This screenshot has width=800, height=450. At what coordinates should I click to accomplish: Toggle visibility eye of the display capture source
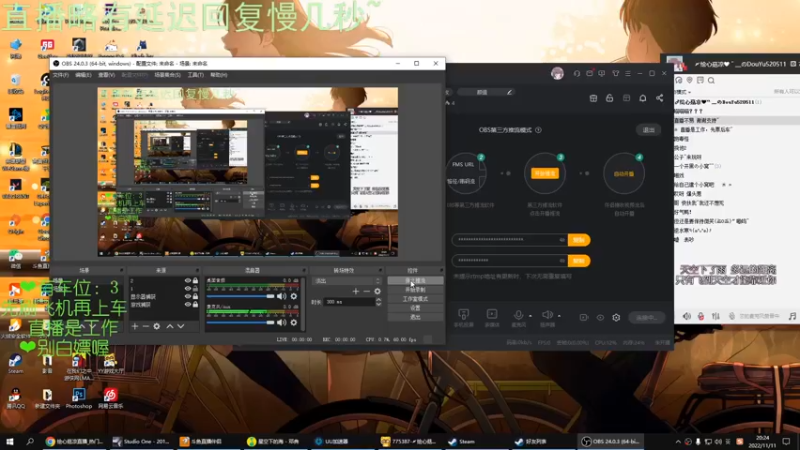click(x=188, y=296)
